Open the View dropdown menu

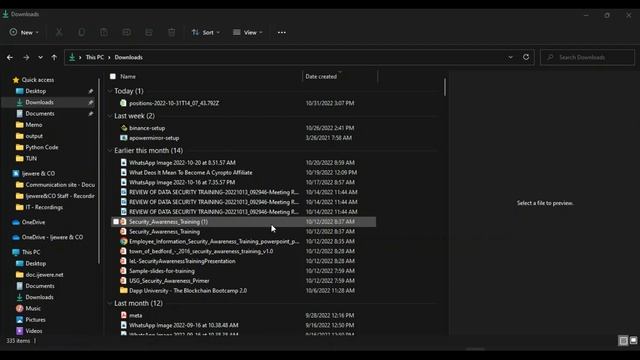click(x=248, y=33)
